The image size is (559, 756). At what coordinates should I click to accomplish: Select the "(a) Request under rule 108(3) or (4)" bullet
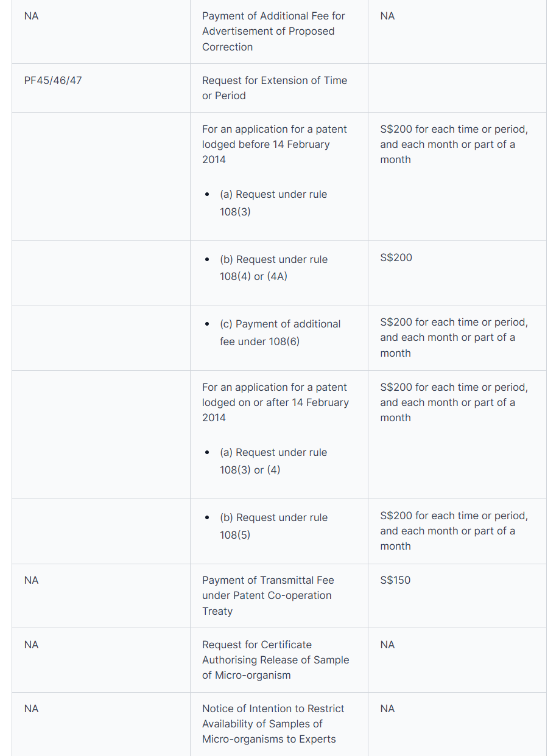pyautogui.click(x=273, y=461)
